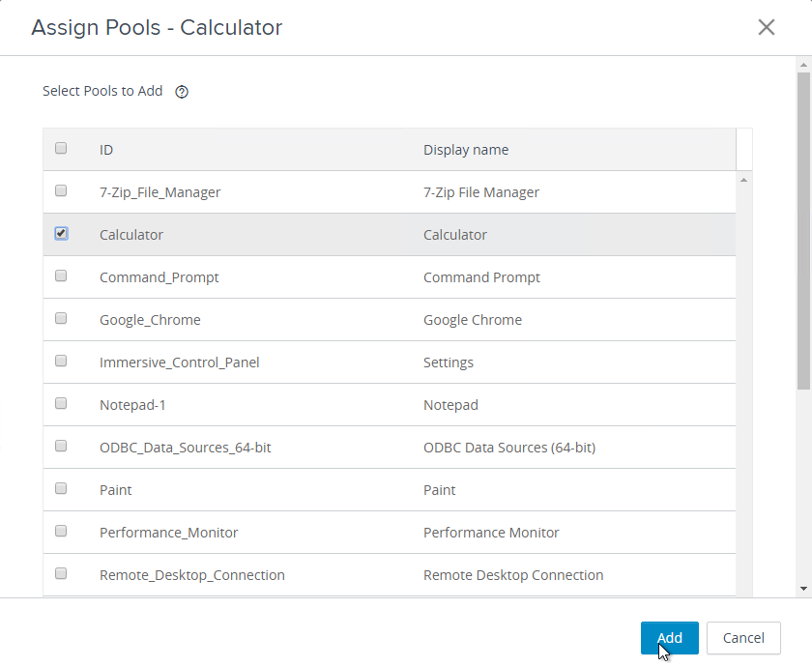Viewport: 812px width, 667px height.
Task: Click the dialog vertical scrollbar thumb
Action: pyautogui.click(x=803, y=231)
